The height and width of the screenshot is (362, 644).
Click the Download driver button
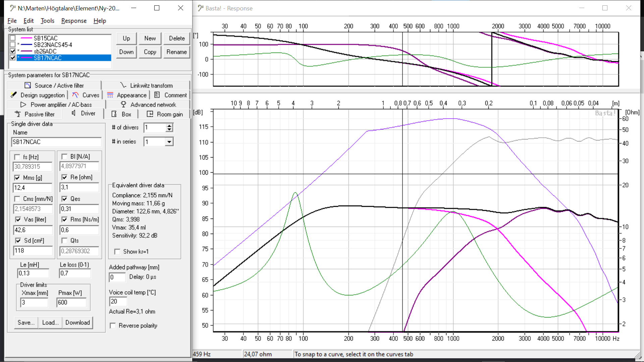(77, 322)
